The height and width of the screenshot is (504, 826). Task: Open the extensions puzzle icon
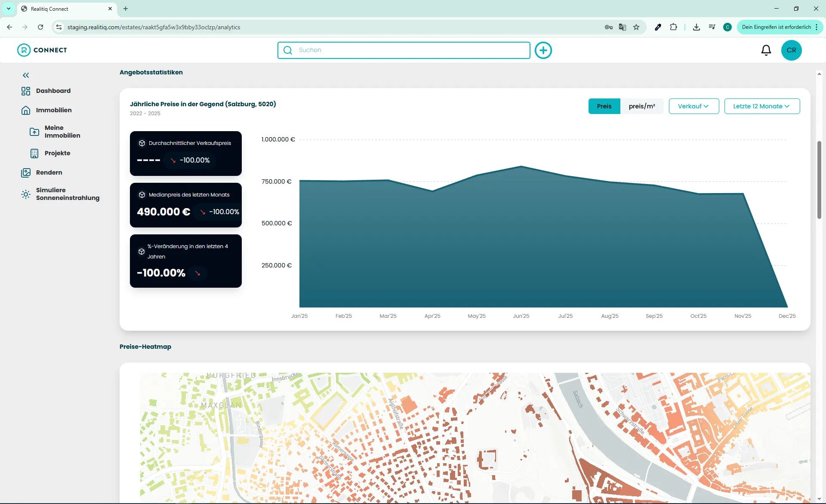673,27
